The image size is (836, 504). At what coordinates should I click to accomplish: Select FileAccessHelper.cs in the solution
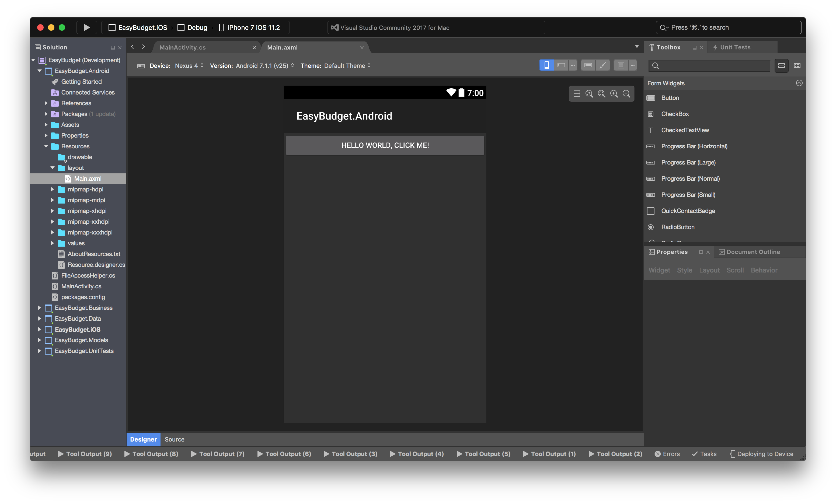(88, 276)
